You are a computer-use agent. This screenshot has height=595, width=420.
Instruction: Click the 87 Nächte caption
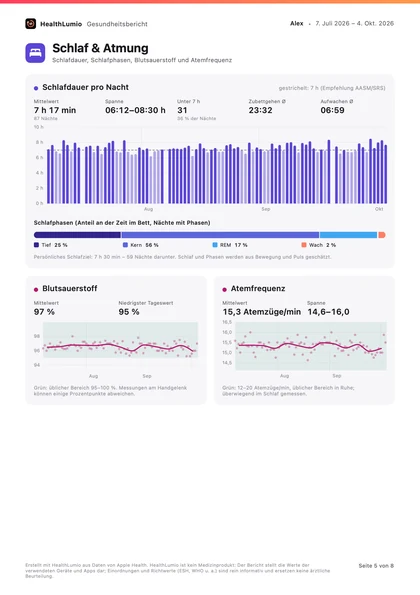[46, 118]
